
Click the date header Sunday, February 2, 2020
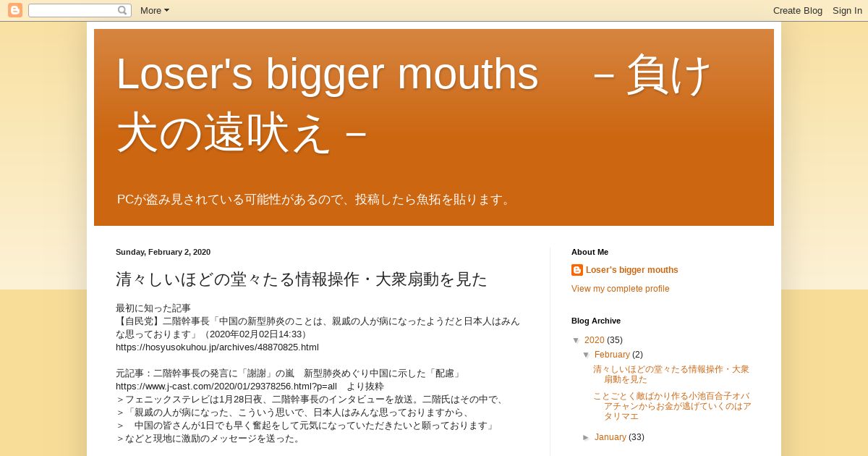tap(163, 252)
